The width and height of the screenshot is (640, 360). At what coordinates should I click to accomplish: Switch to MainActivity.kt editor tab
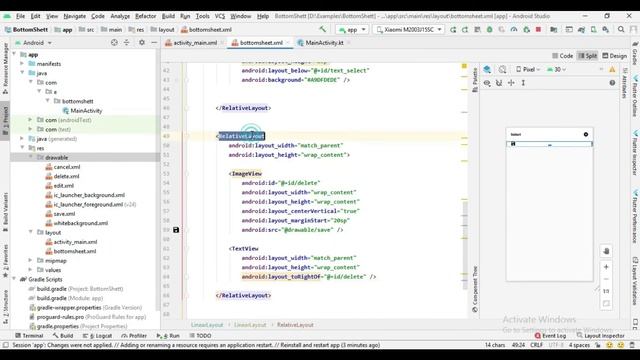[324, 42]
